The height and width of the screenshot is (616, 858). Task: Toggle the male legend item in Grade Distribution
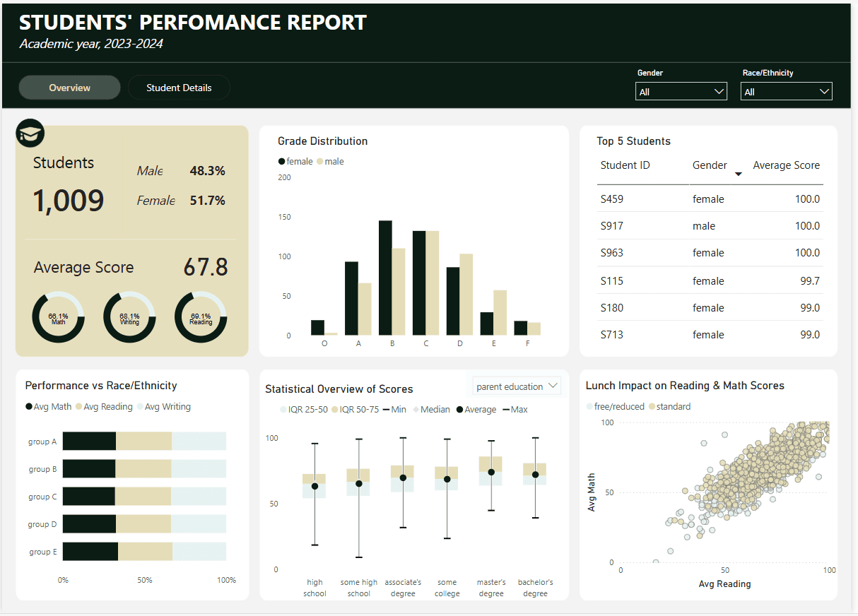point(329,162)
